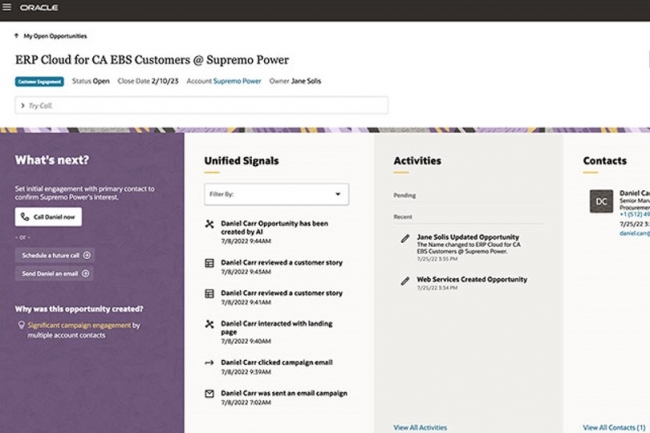Image resolution: width=650 pixels, height=433 pixels.
Task: Open Daniel Carr was sent an email campaign
Action: [x=284, y=393]
